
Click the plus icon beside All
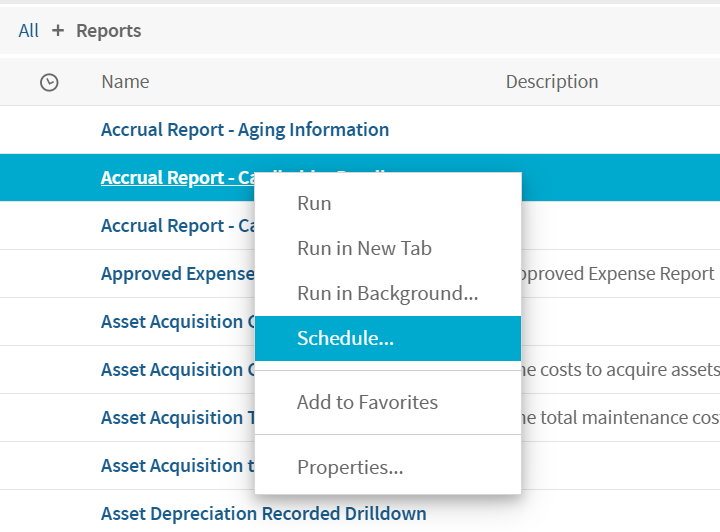[x=57, y=31]
